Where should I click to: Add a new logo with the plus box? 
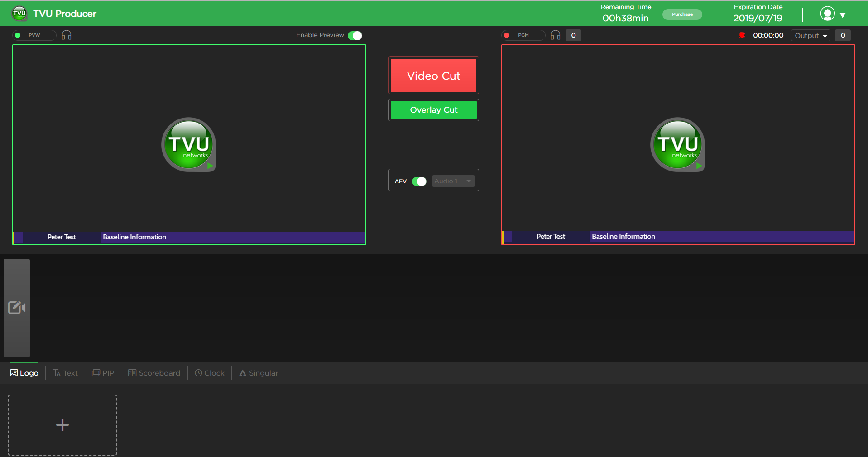pos(62,425)
